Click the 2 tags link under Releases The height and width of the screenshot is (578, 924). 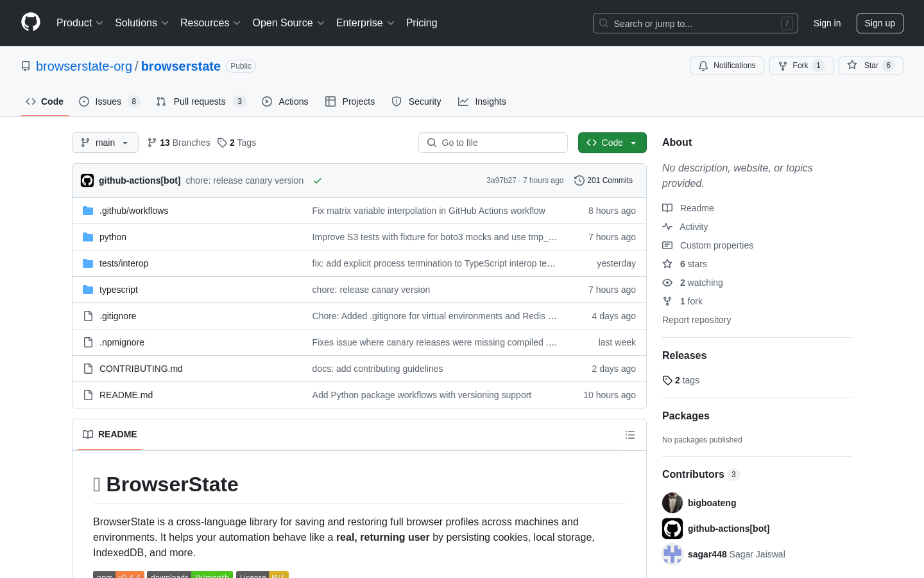coord(681,380)
